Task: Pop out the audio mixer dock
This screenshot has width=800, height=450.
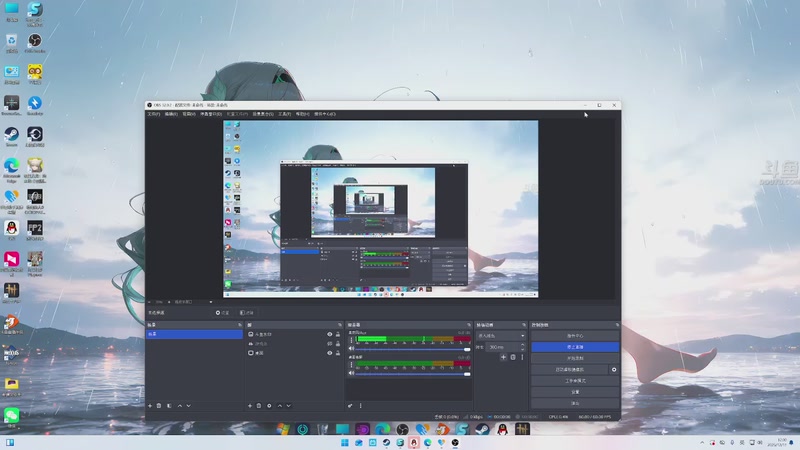Action: [x=469, y=325]
